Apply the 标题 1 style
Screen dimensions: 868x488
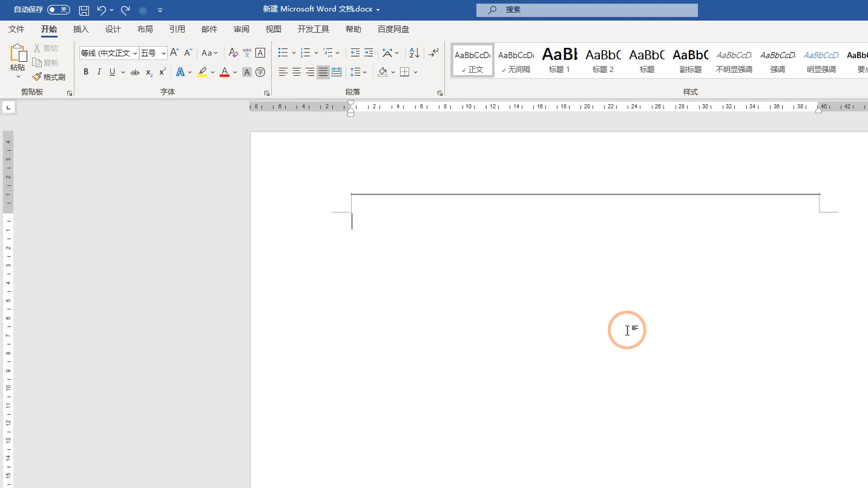[560, 61]
